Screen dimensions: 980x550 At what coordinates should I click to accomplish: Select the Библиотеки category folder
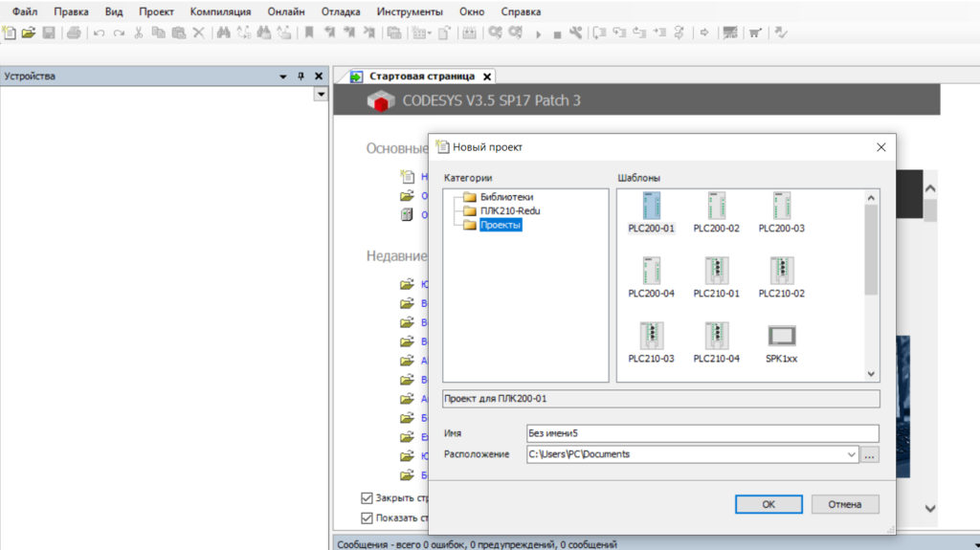pyautogui.click(x=506, y=197)
